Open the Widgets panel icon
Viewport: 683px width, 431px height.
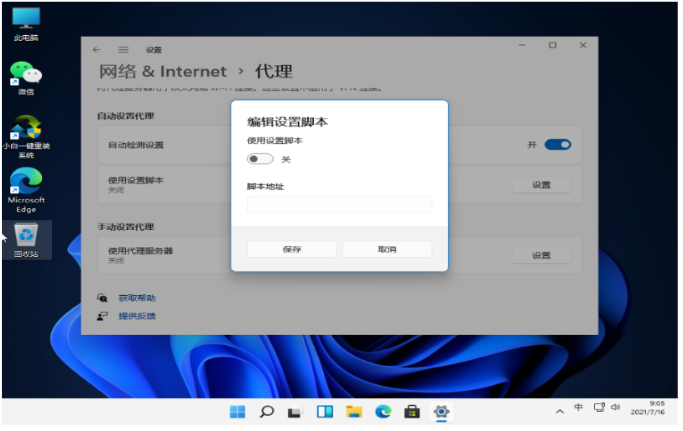(326, 413)
